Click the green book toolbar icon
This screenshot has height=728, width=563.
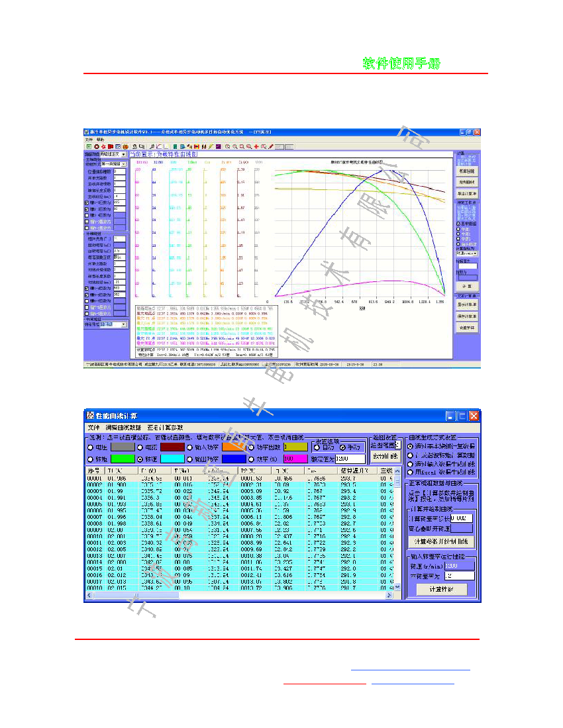pyautogui.click(x=175, y=147)
